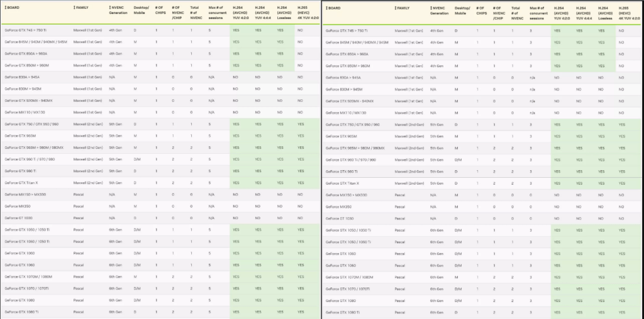This screenshot has height=319, width=644.
Task: Sort left table by FAMILY column icon
Action: point(74,8)
